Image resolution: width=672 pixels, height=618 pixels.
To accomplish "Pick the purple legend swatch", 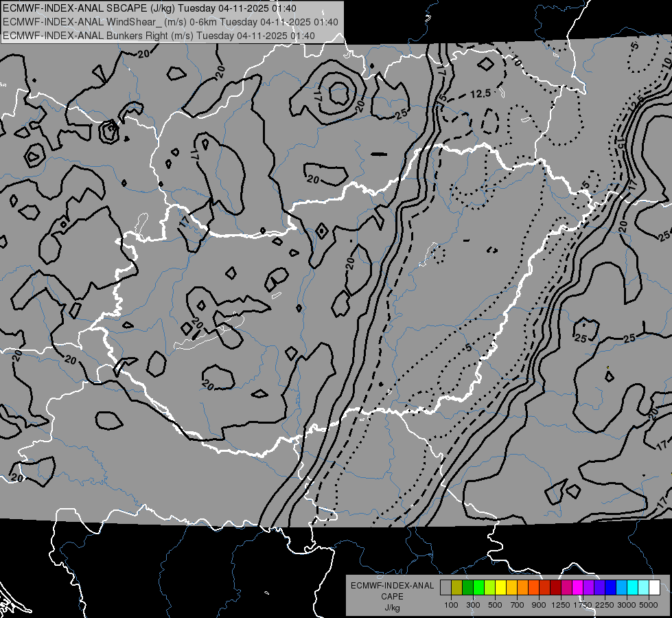I will [588, 587].
